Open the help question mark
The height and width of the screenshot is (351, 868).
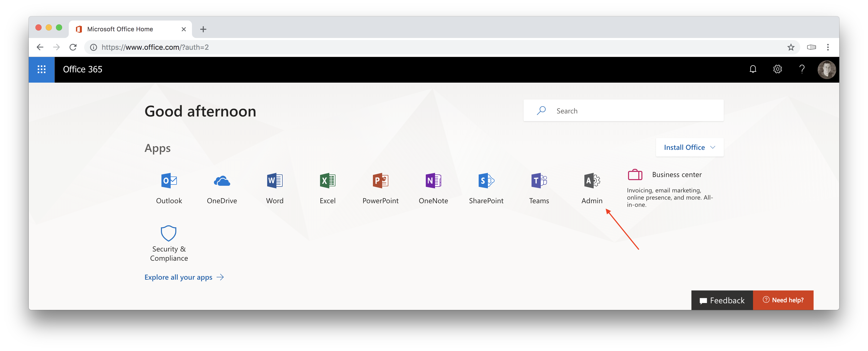coord(802,69)
